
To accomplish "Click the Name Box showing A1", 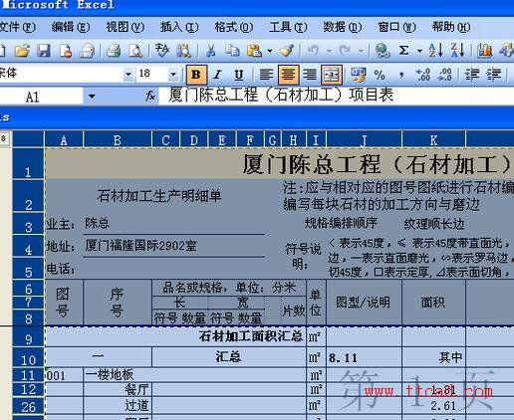I will [x=42, y=97].
